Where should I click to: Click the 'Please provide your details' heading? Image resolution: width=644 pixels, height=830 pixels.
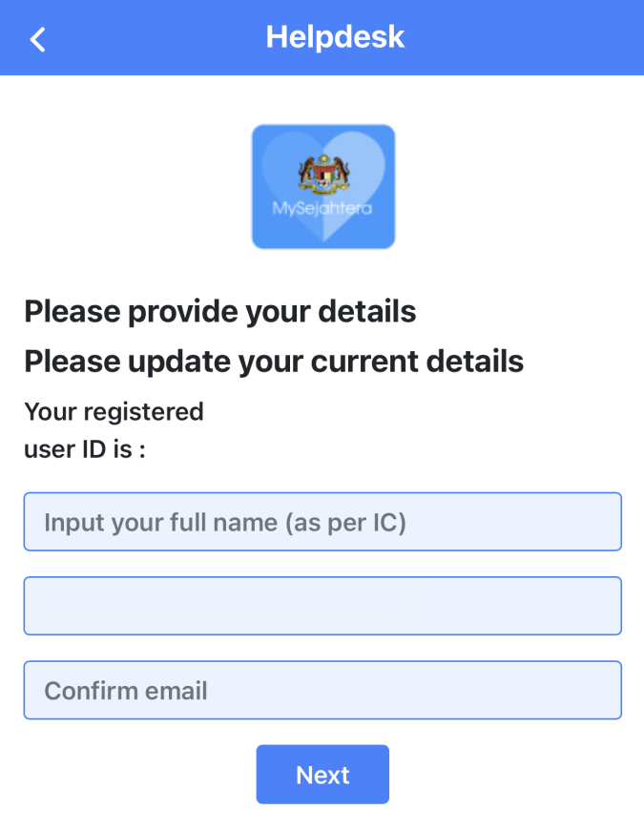(x=220, y=311)
